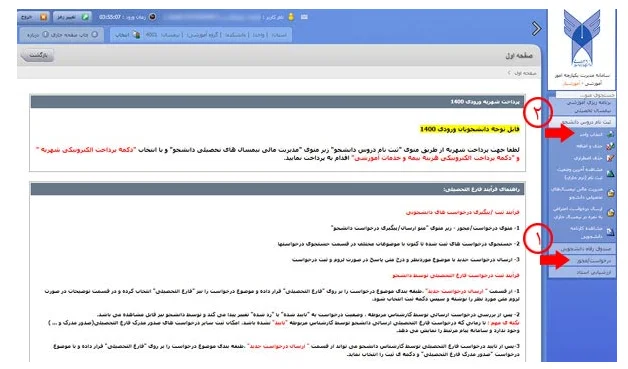Open ارسال درخواست اعتراض به نمره icon
This screenshot has height=369, width=628.
click(610, 213)
